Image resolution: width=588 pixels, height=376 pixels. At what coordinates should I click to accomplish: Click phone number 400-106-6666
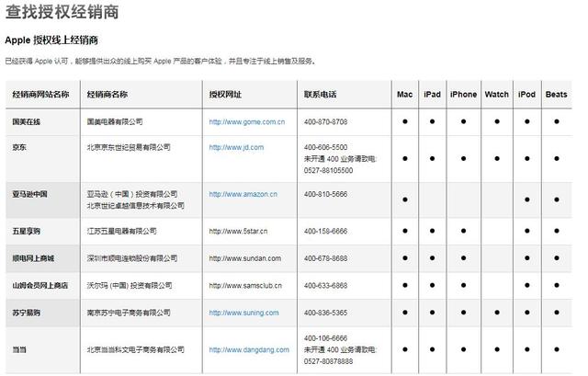(325, 338)
